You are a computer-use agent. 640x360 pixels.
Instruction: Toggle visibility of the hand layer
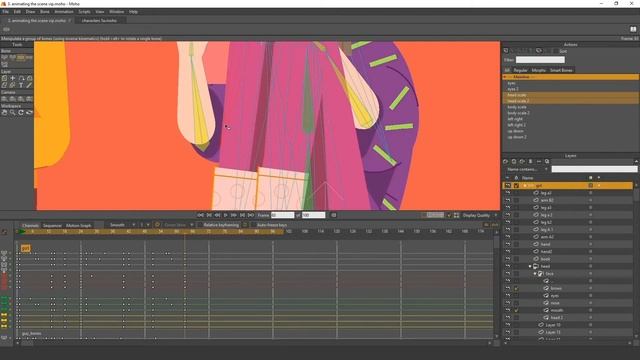click(x=508, y=244)
